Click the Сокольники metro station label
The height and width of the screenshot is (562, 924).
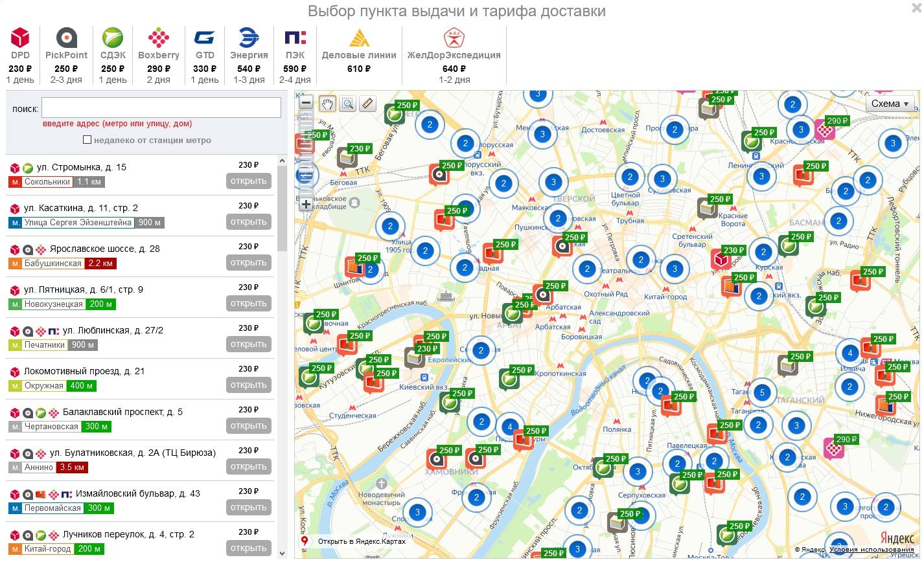coord(47,182)
